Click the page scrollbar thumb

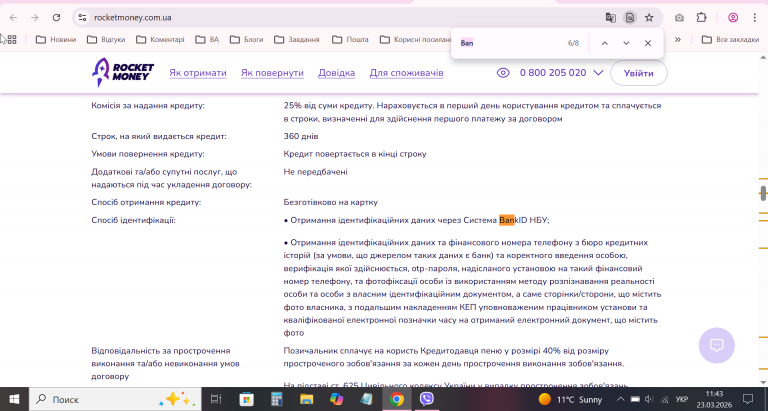coord(763,193)
